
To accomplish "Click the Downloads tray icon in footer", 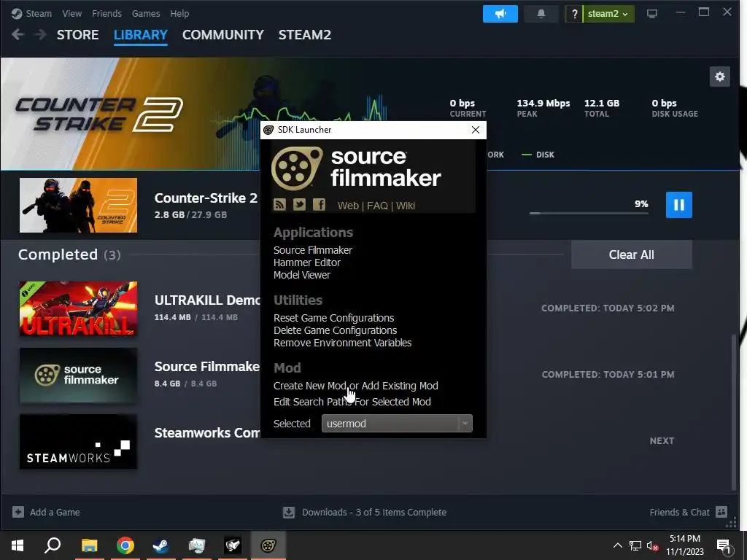I will point(289,513).
